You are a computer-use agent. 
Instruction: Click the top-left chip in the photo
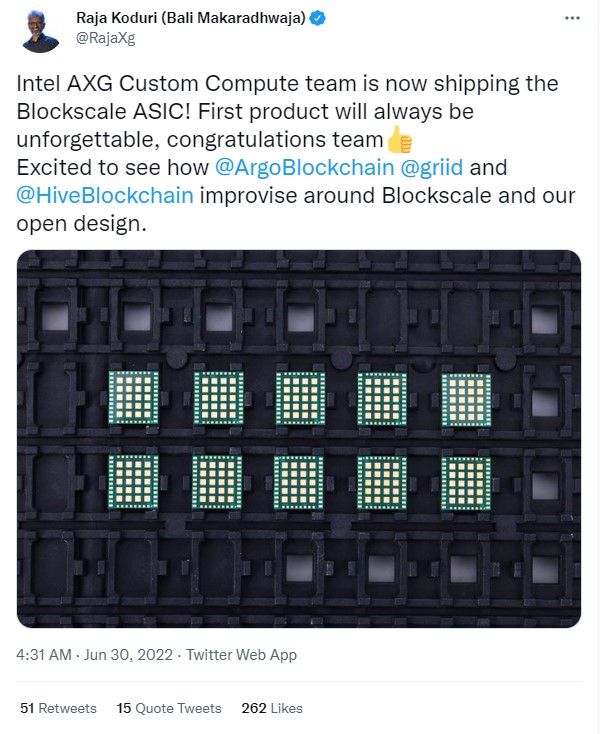point(133,397)
